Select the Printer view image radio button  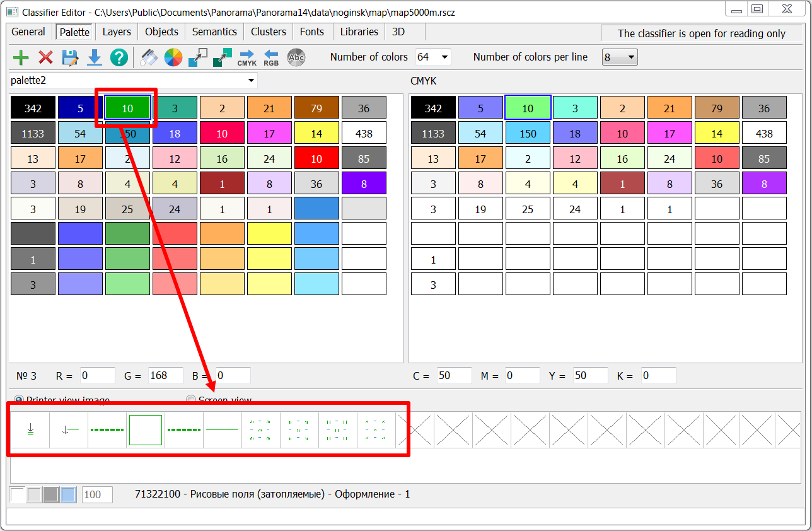pyautogui.click(x=20, y=400)
